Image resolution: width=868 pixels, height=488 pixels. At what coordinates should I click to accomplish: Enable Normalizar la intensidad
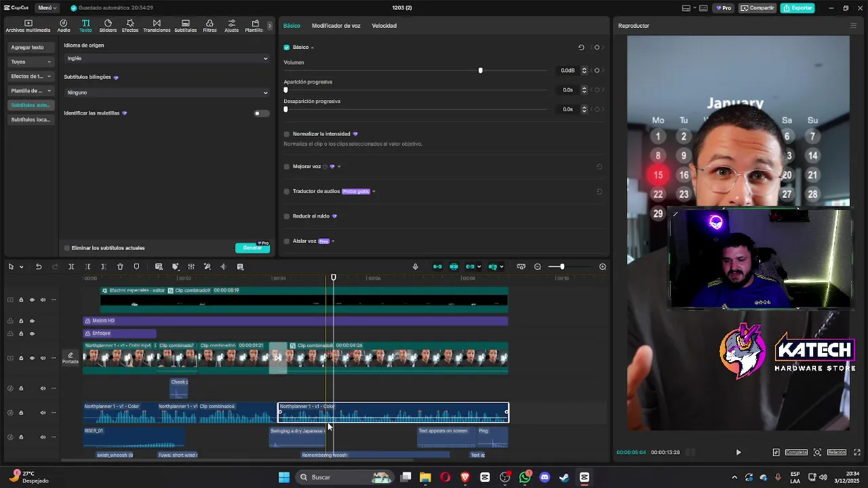pyautogui.click(x=286, y=134)
